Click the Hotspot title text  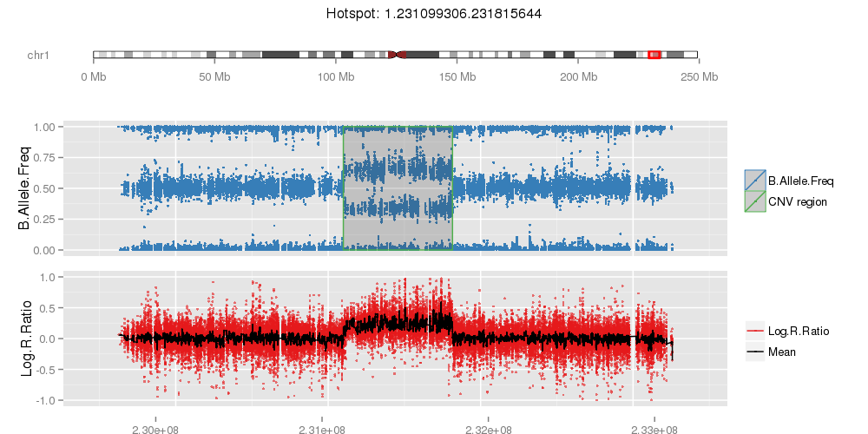point(433,13)
